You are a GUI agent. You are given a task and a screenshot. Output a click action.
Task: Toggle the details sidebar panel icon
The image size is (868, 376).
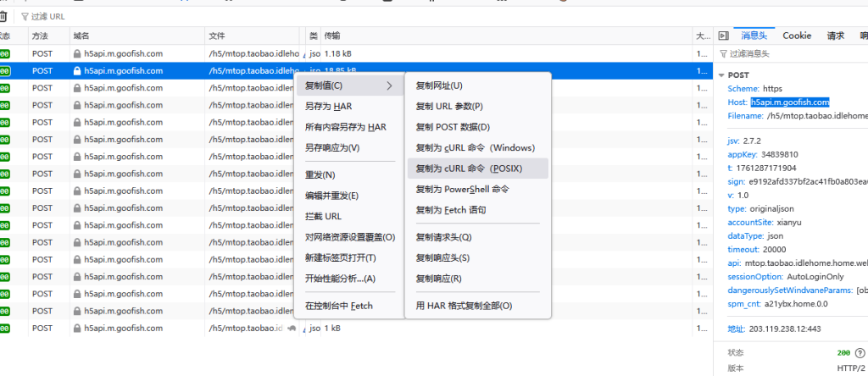coord(723,36)
